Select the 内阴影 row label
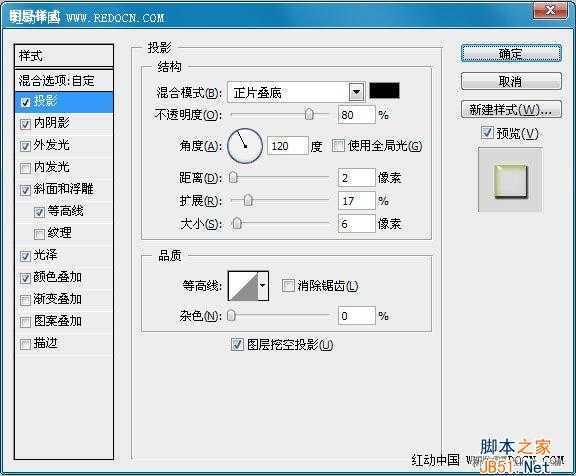Image resolution: width=576 pixels, height=476 pixels. tap(51, 123)
